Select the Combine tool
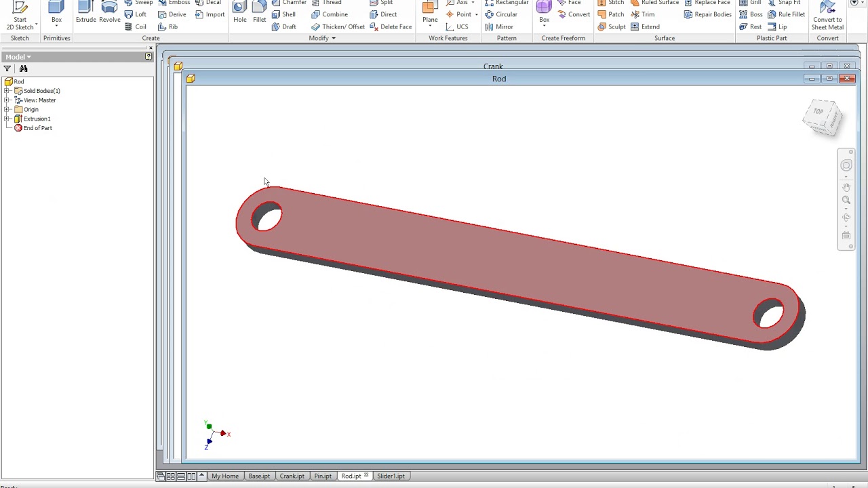Image resolution: width=868 pixels, height=488 pixels. pyautogui.click(x=330, y=14)
